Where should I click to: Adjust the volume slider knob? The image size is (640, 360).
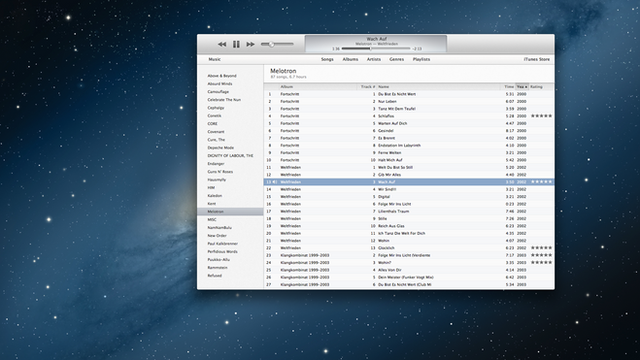pyautogui.click(x=271, y=44)
